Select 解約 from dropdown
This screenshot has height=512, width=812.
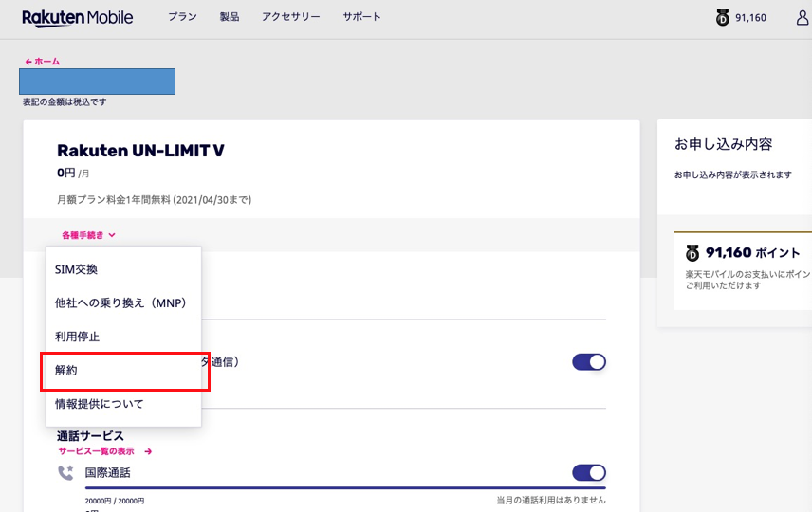click(123, 370)
